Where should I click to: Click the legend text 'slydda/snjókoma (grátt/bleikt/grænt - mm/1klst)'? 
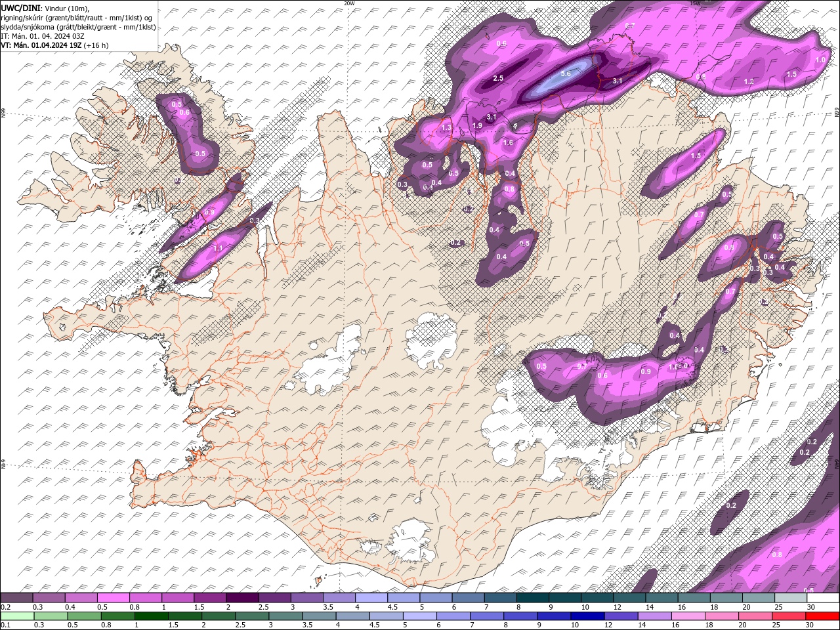coord(78,27)
